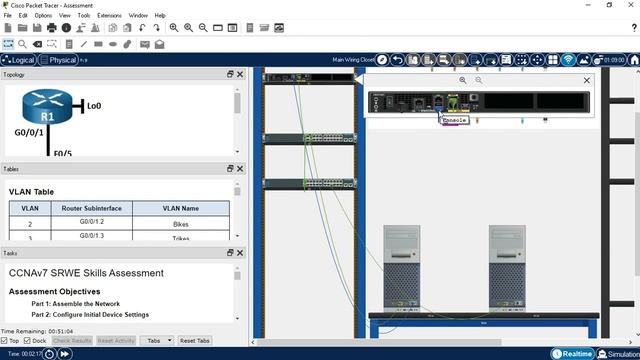640x360 pixels.
Task: Click the Power Cycle Devices button
Action: coord(49,354)
